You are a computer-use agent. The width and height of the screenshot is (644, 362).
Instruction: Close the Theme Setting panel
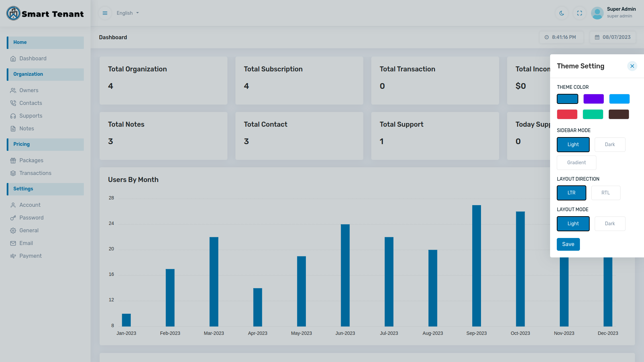pos(632,66)
